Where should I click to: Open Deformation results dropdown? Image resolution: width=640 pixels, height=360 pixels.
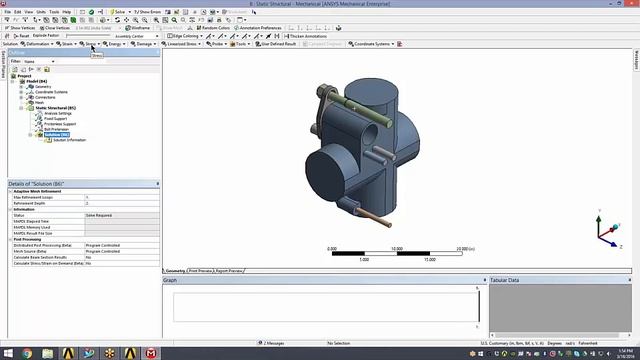pyautogui.click(x=37, y=44)
